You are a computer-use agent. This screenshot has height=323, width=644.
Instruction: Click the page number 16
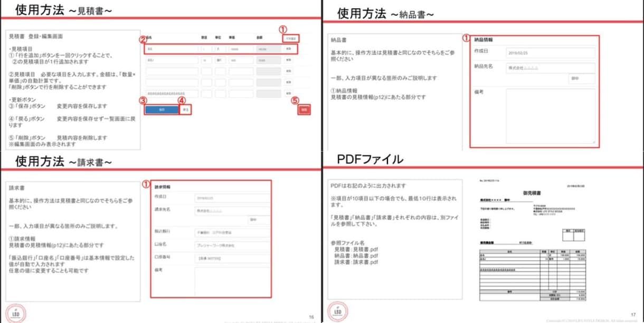[311, 317]
